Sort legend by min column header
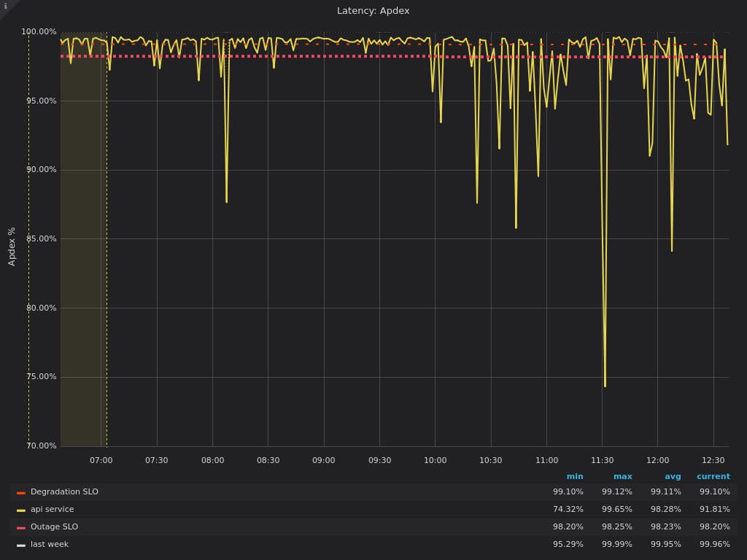Screen dimensions: 747x560 [575, 476]
